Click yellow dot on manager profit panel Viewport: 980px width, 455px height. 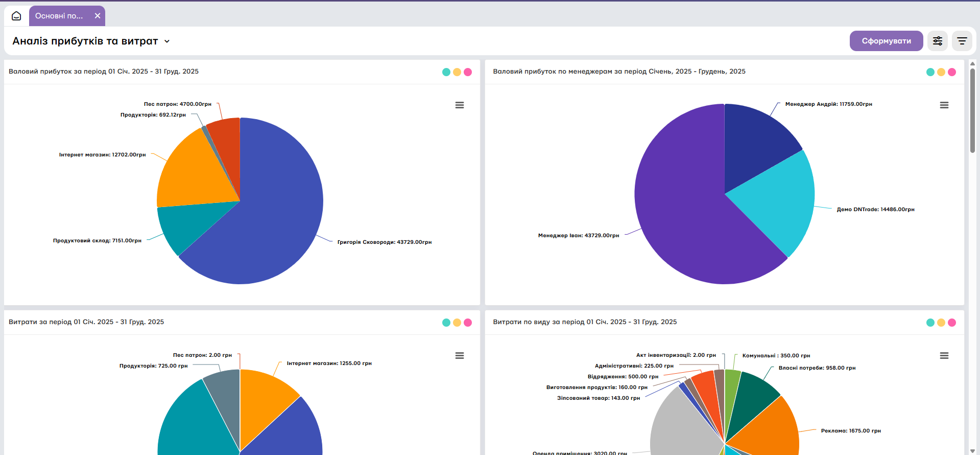941,72
